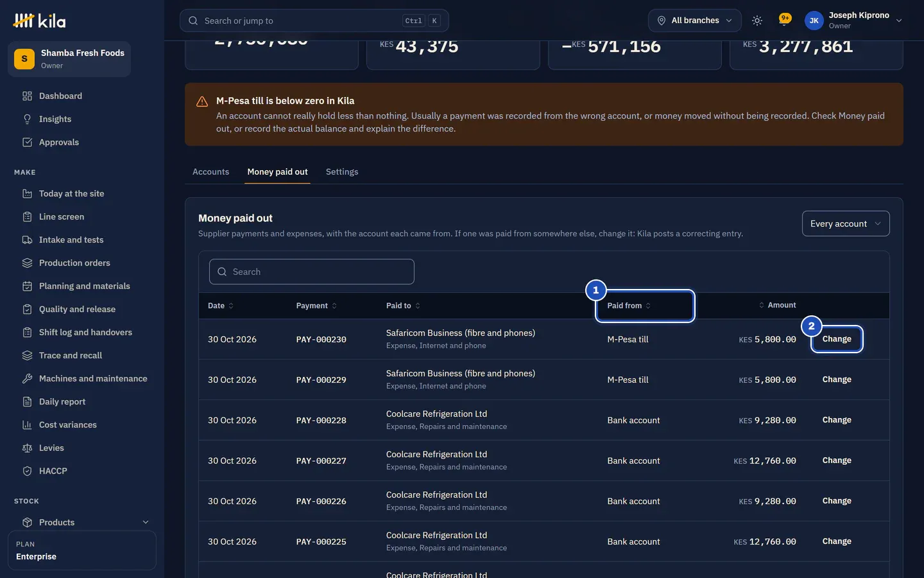Open Today at the site icon
The height and width of the screenshot is (578, 924).
coord(27,194)
